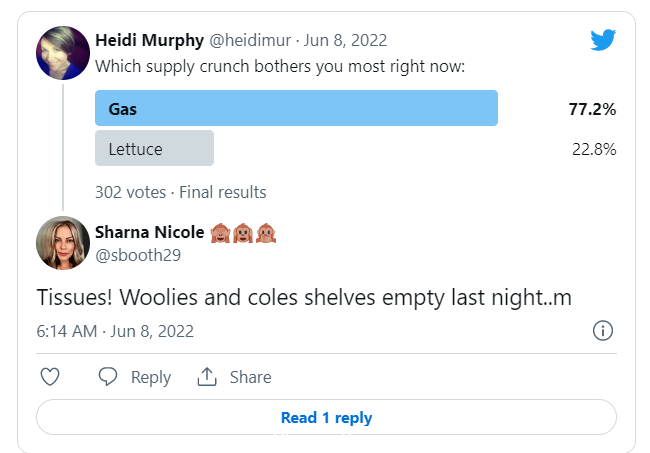Open the @sbooth29 handle

[x=138, y=255]
